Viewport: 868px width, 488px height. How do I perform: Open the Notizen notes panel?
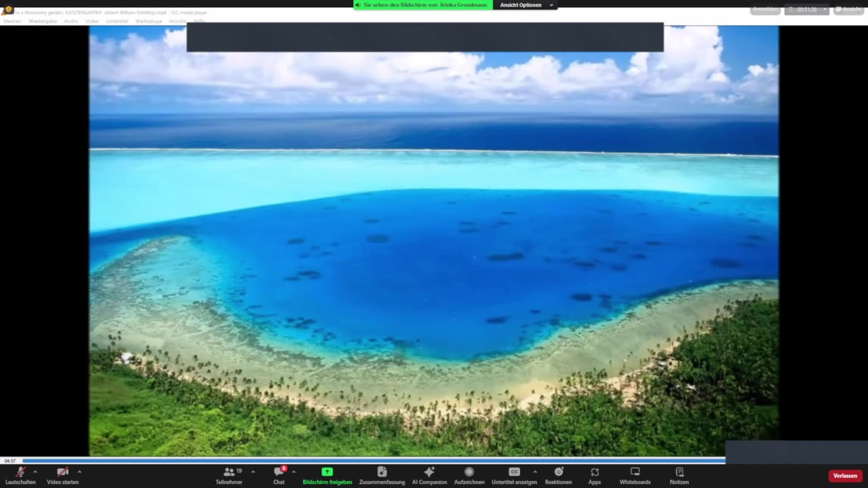point(679,476)
